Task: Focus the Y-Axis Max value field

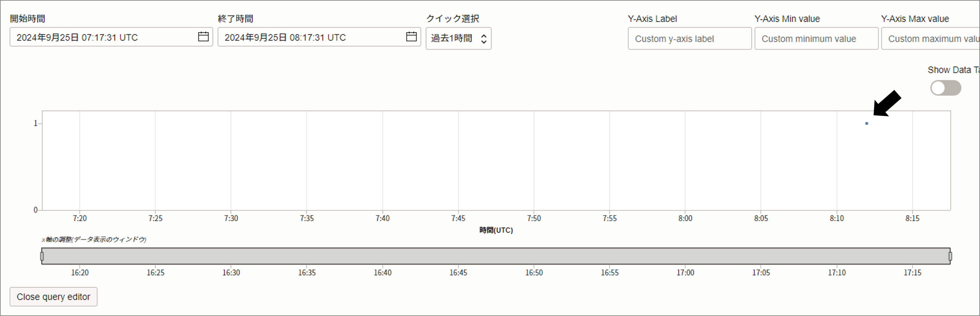Action: coord(930,38)
